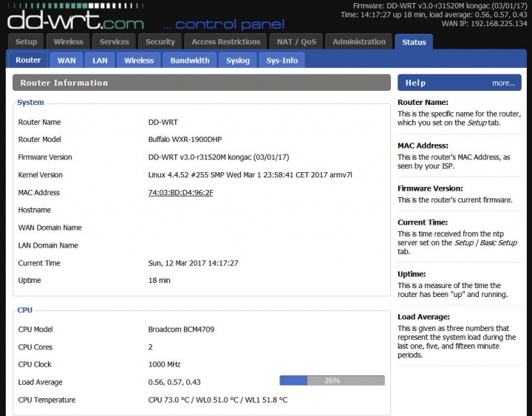Click the CPU section legend
The width and height of the screenshot is (532, 416).
[x=25, y=310]
